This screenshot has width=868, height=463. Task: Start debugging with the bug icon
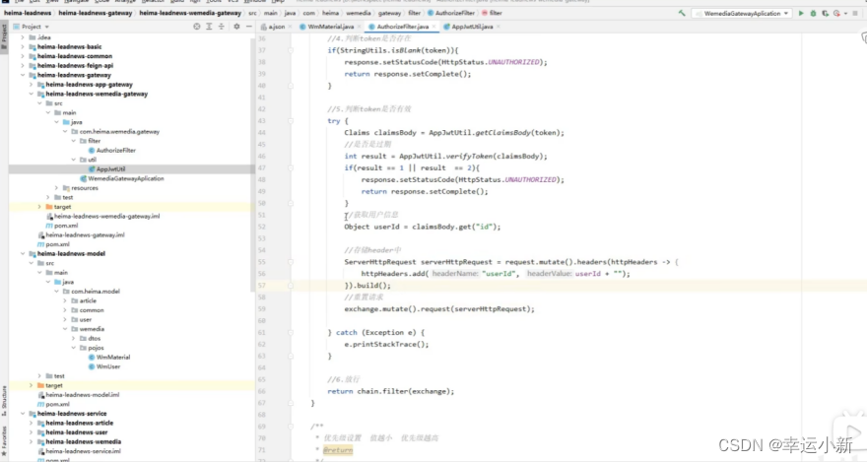[x=813, y=13]
